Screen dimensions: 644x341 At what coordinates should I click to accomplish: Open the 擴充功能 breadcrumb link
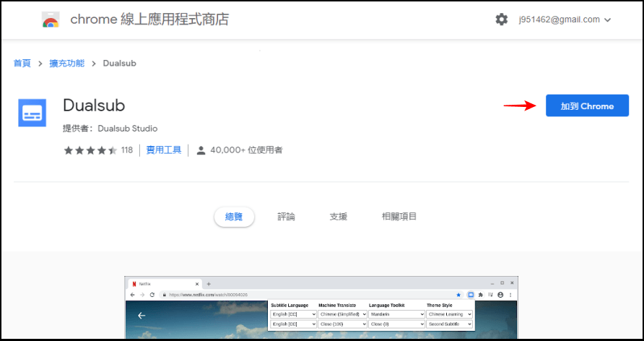point(67,64)
